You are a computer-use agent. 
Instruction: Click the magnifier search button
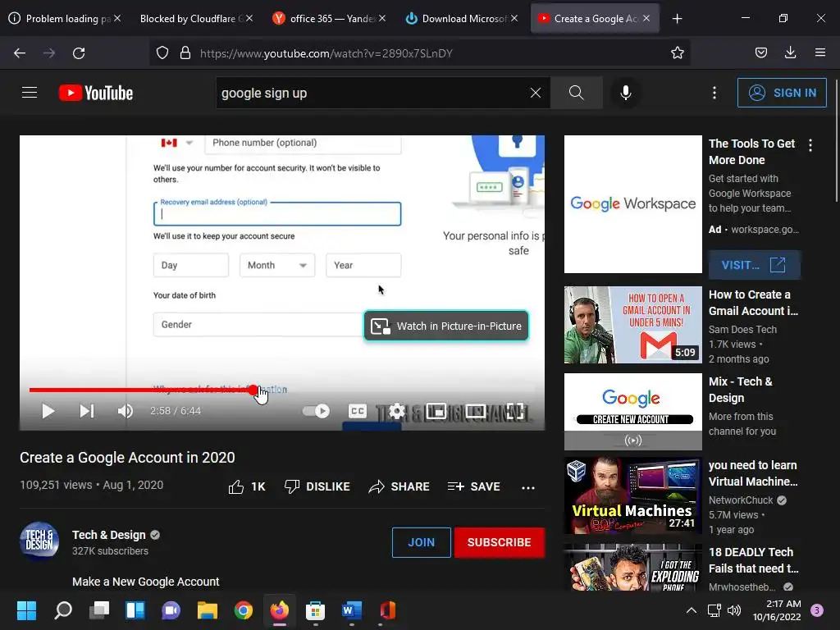tap(577, 93)
